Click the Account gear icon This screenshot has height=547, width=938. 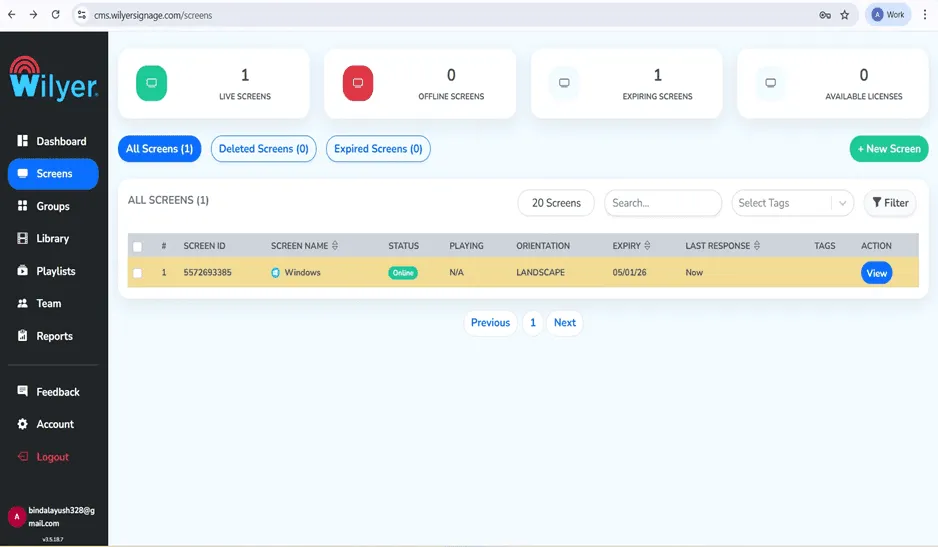23,424
